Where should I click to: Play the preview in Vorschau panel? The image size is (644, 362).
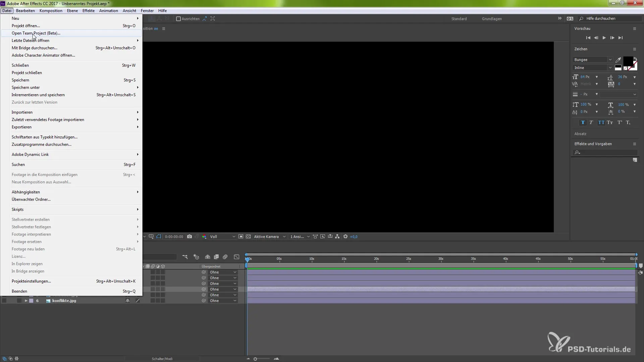[604, 38]
